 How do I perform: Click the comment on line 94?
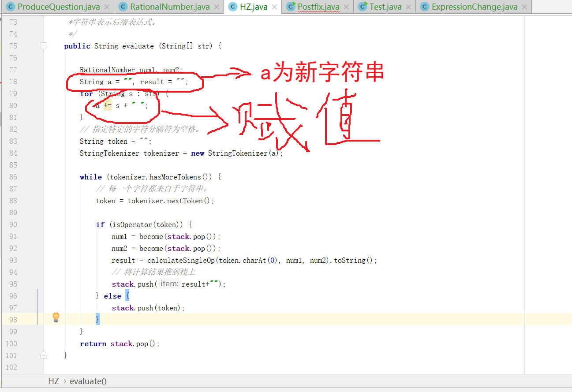pos(153,272)
